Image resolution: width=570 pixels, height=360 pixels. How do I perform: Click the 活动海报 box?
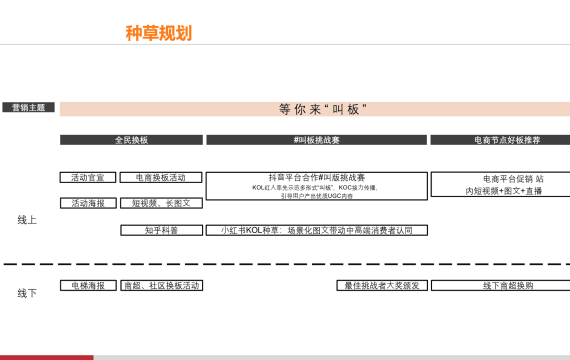pyautogui.click(x=88, y=203)
